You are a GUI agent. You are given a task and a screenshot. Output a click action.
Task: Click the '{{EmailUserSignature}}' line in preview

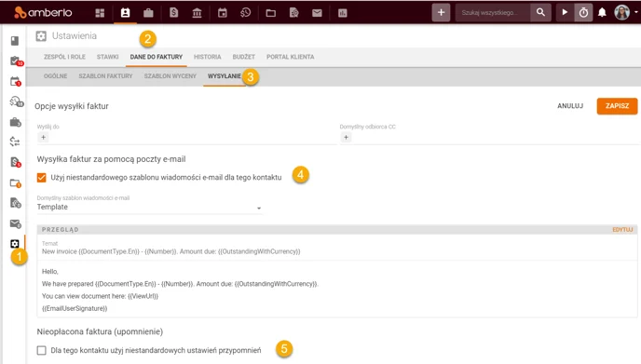tap(75, 308)
